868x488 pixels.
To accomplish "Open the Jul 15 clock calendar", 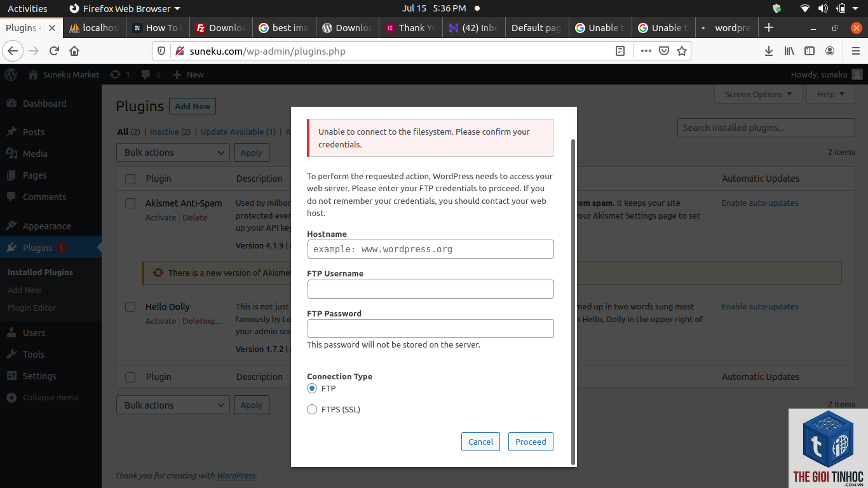I will pyautogui.click(x=434, y=8).
